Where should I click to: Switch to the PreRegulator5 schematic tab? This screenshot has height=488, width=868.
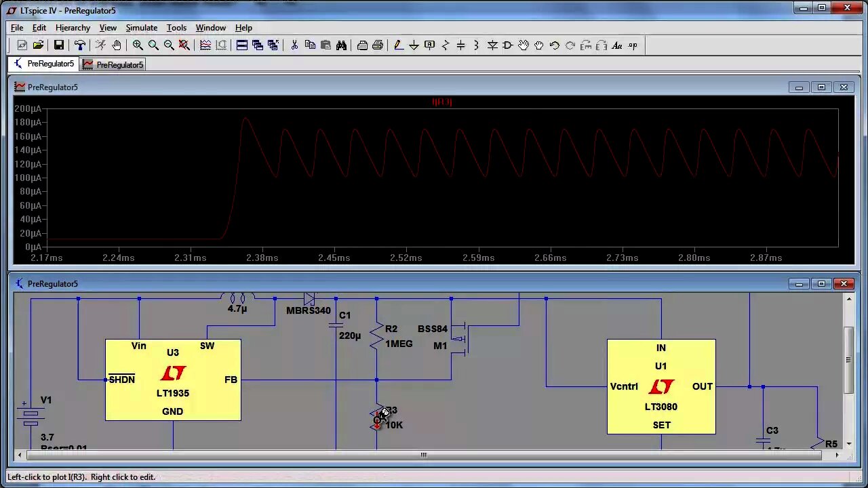tap(44, 64)
